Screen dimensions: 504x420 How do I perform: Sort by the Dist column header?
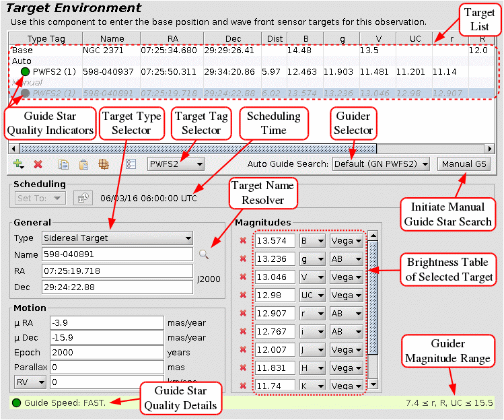coord(275,38)
